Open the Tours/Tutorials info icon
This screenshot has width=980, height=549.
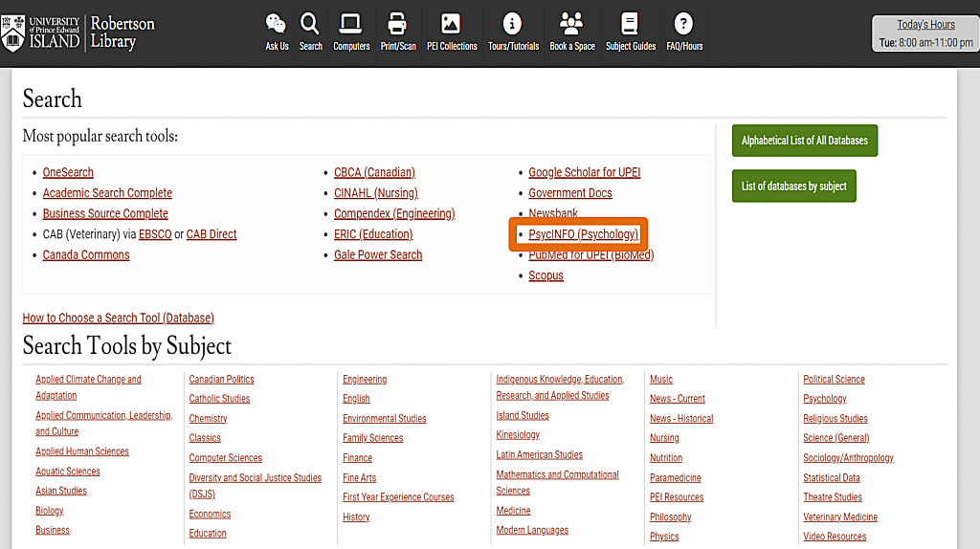click(513, 24)
